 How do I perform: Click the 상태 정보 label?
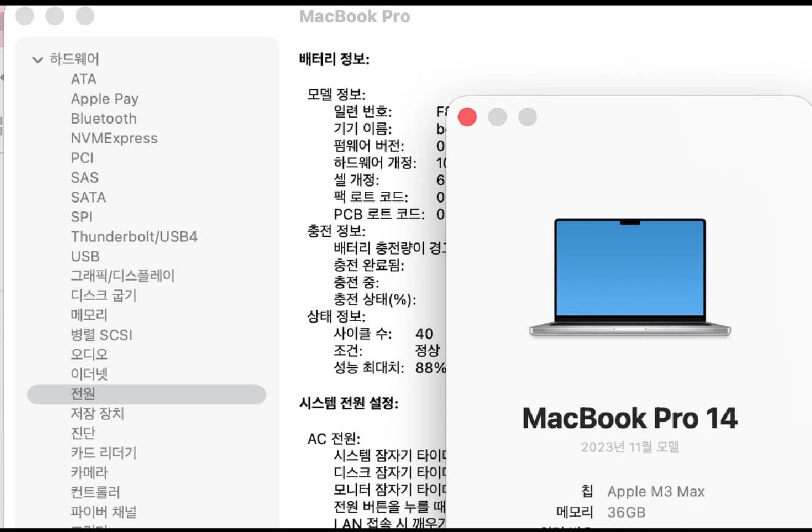click(336, 317)
